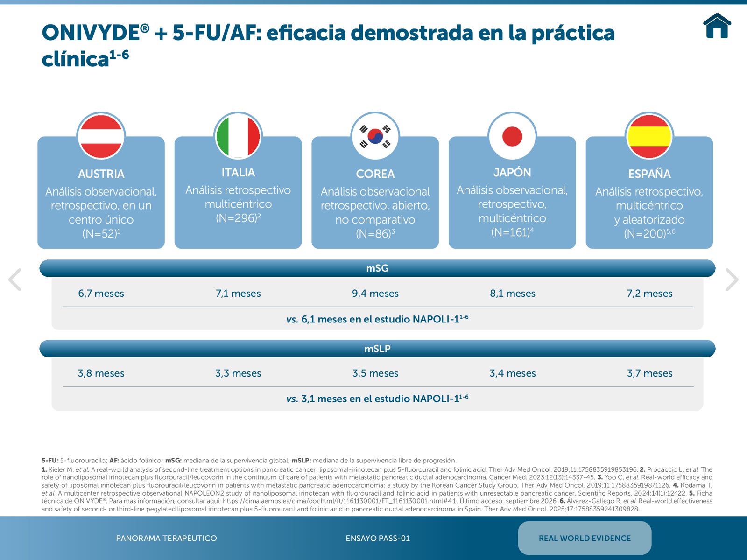Viewport: 747px width, 560px height.
Task: Click the AUSTRIA study card
Action: click(x=101, y=192)
